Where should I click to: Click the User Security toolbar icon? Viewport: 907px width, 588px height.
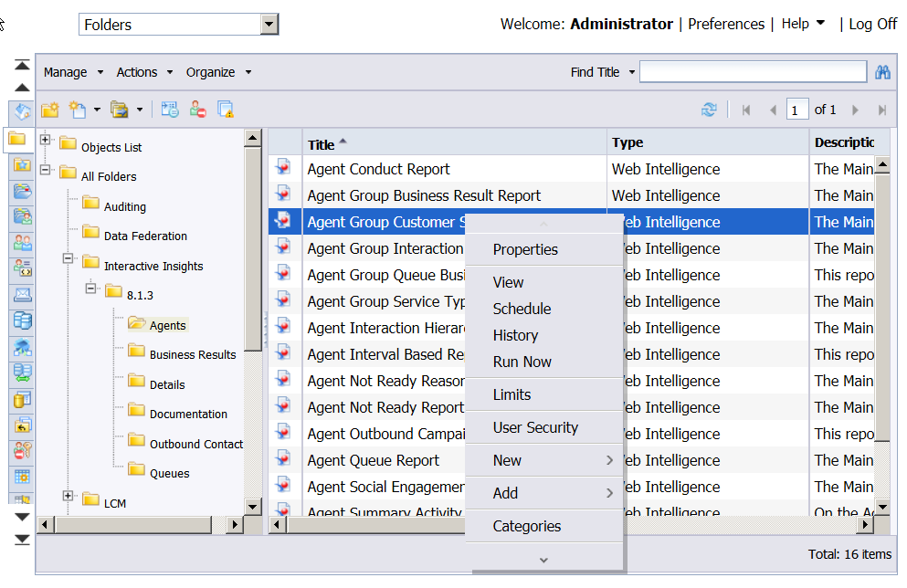[x=198, y=110]
